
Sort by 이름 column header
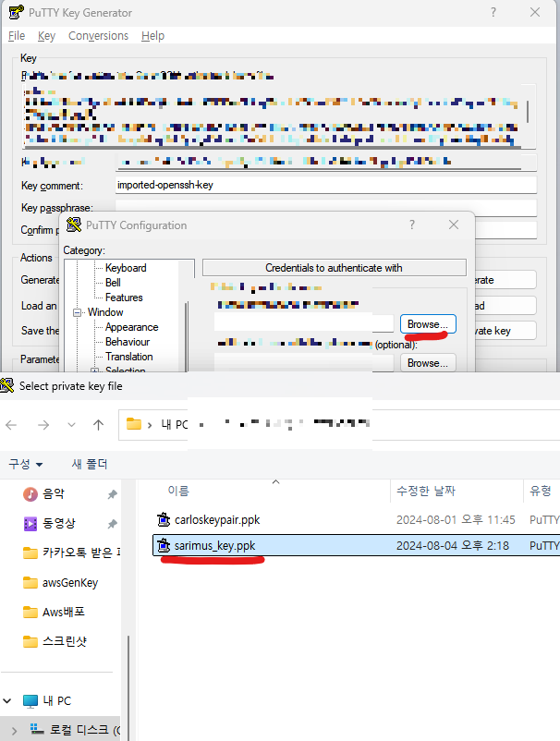click(x=178, y=491)
